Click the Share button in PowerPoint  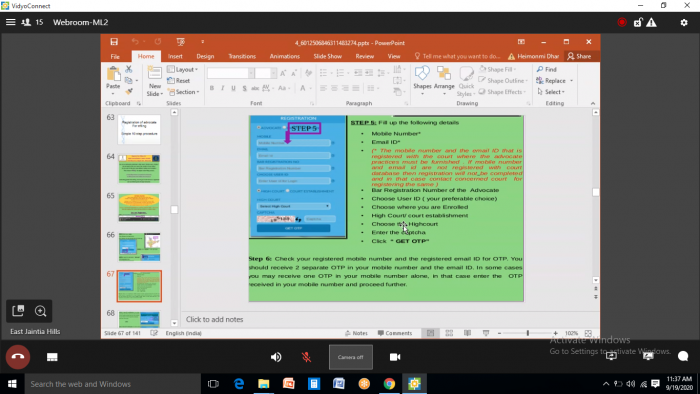579,56
